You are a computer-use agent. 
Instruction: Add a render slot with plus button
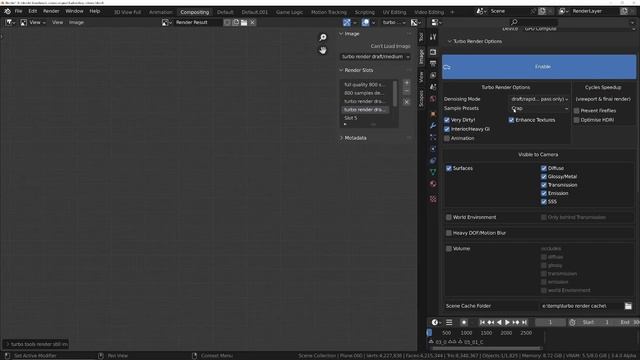click(x=406, y=83)
